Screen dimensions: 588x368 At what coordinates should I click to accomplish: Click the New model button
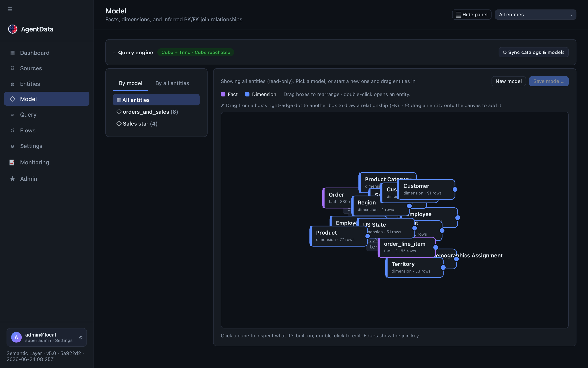tap(508, 81)
